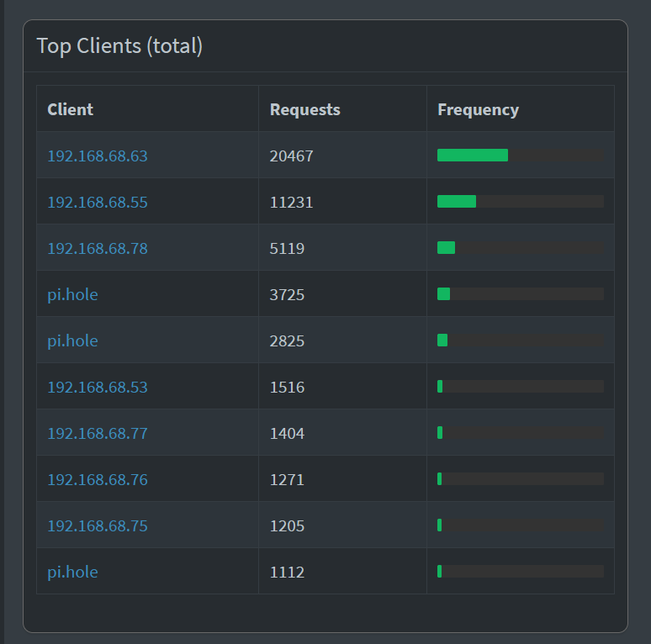Select the 3725 requests value
This screenshot has width=651, height=644.
(x=287, y=294)
